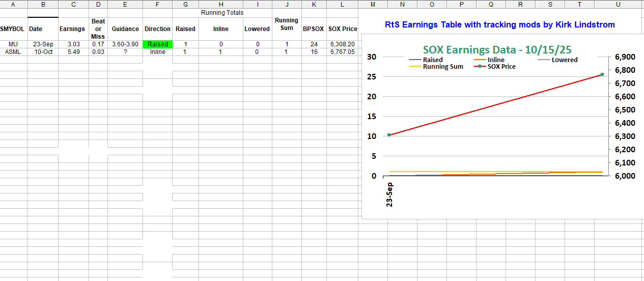Click the BPSOX header cell
This screenshot has height=281, width=644.
[x=314, y=29]
